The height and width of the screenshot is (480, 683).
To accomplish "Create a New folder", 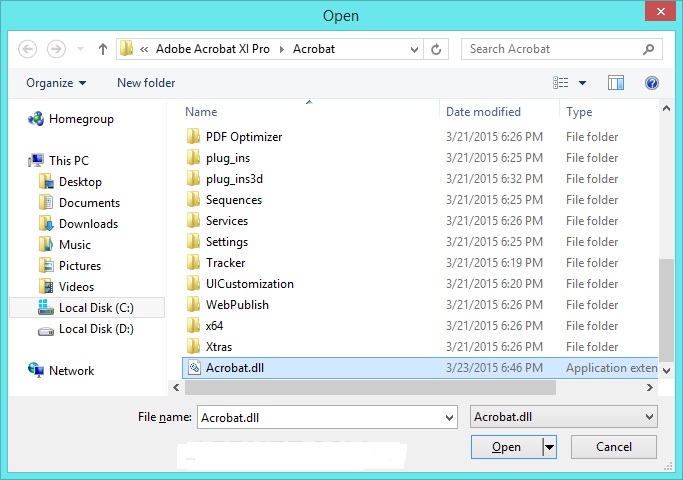I will [x=146, y=83].
